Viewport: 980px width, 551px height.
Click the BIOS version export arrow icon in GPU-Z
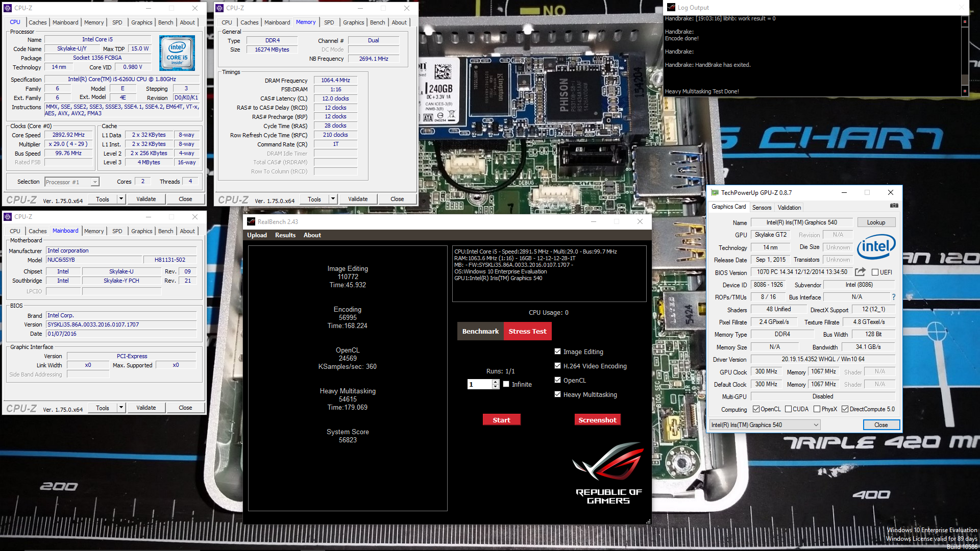pyautogui.click(x=861, y=272)
